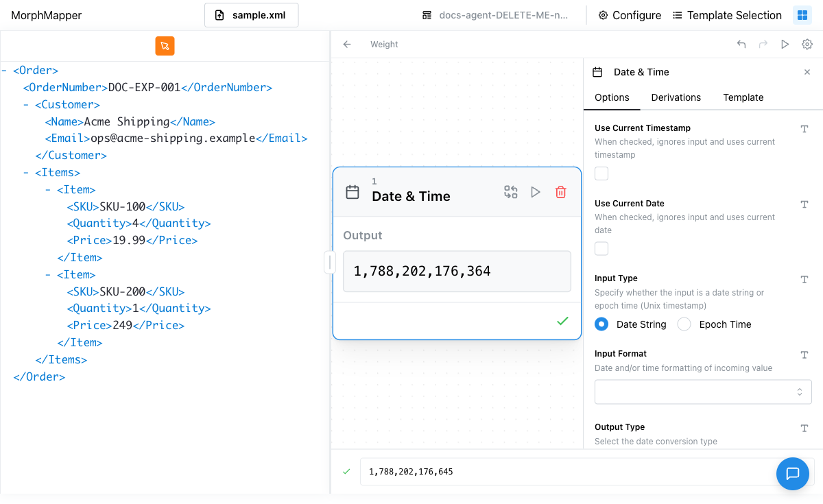823x504 pixels.
Task: Click the green checkmark on the node card
Action: click(x=562, y=321)
